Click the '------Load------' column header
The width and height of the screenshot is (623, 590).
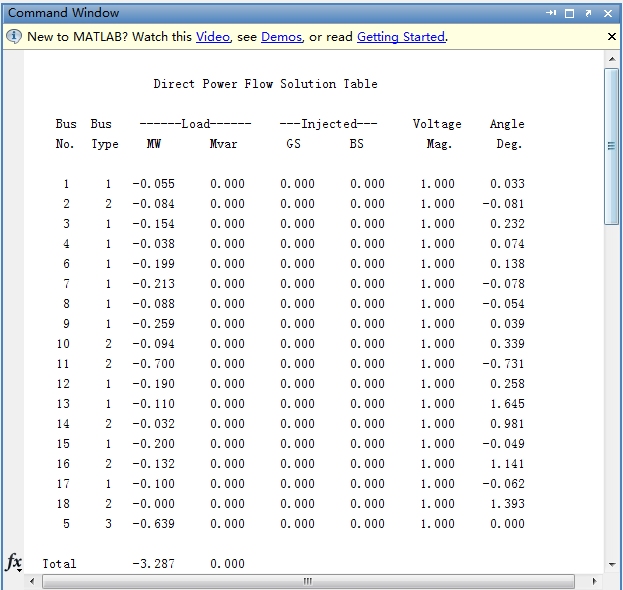click(195, 124)
